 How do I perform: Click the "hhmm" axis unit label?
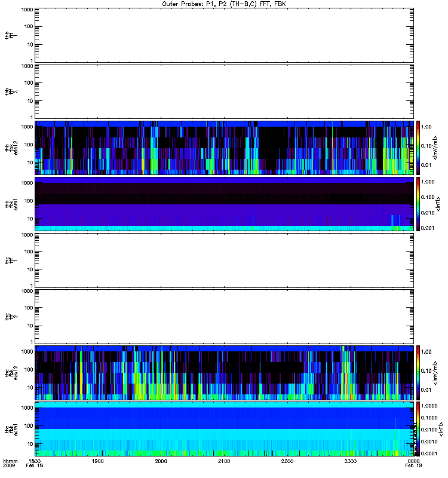(x=10, y=461)
